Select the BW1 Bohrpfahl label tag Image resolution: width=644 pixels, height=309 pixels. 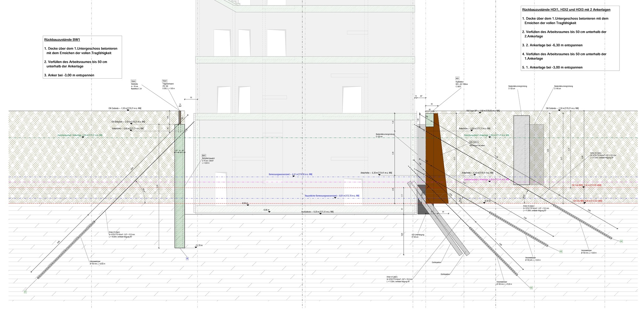click(x=204, y=156)
